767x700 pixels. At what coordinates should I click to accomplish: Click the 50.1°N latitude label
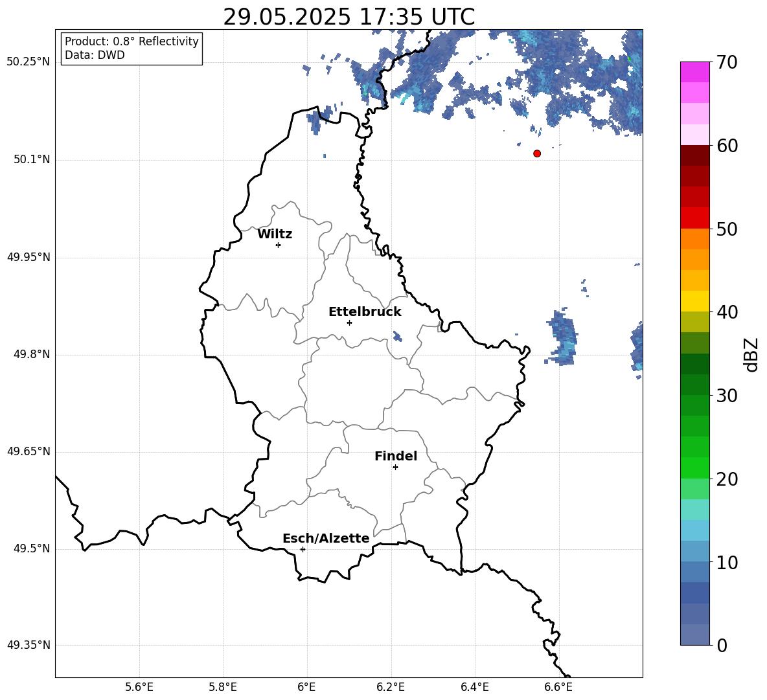pos(32,159)
